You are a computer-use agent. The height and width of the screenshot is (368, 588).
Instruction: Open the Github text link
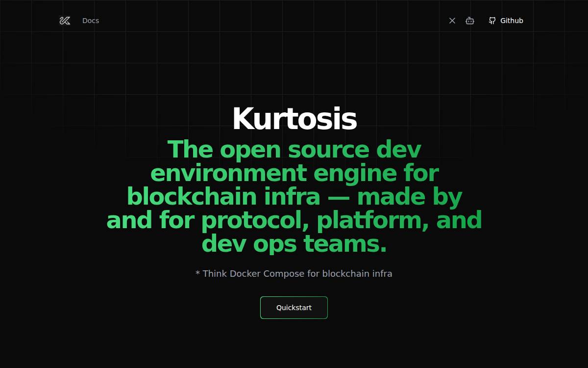click(512, 21)
